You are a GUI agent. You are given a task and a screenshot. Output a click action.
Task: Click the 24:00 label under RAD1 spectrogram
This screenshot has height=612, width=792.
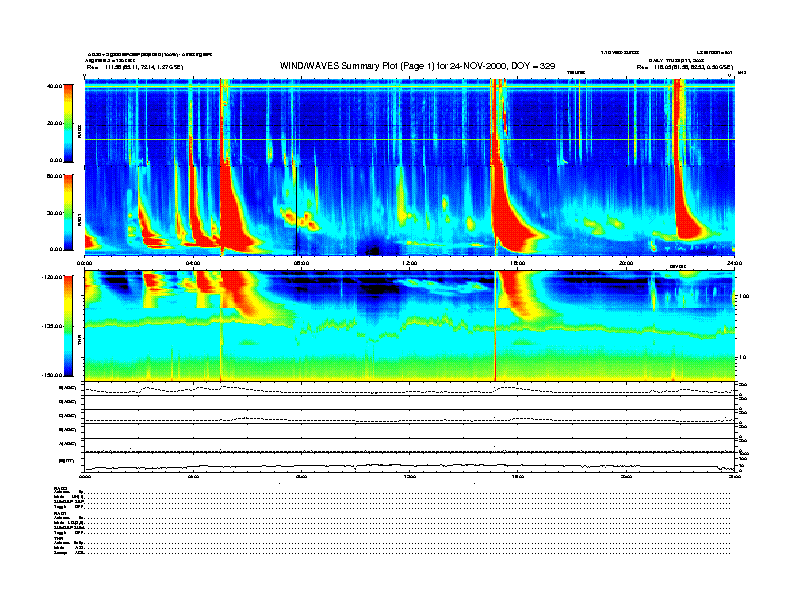pyautogui.click(x=734, y=263)
